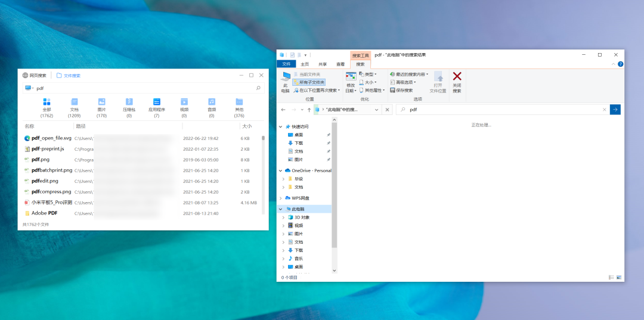The height and width of the screenshot is (320, 644).
Task: Toggle 所有子文件夹 search scope option
Action: 309,82
